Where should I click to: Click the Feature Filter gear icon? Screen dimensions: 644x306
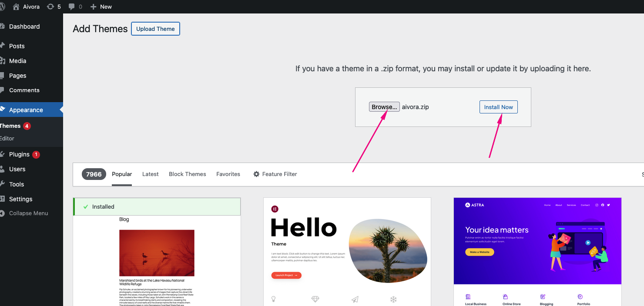[x=256, y=174]
